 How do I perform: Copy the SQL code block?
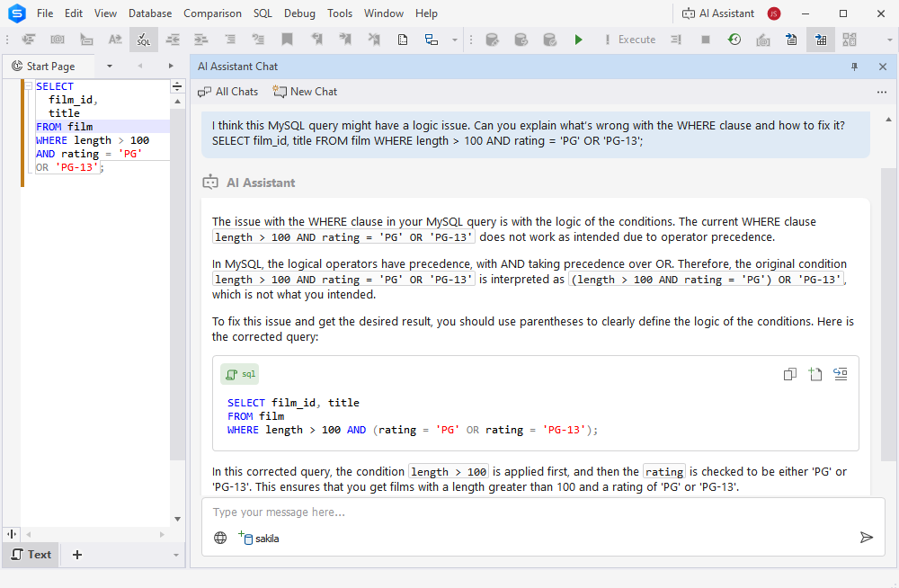(x=789, y=374)
